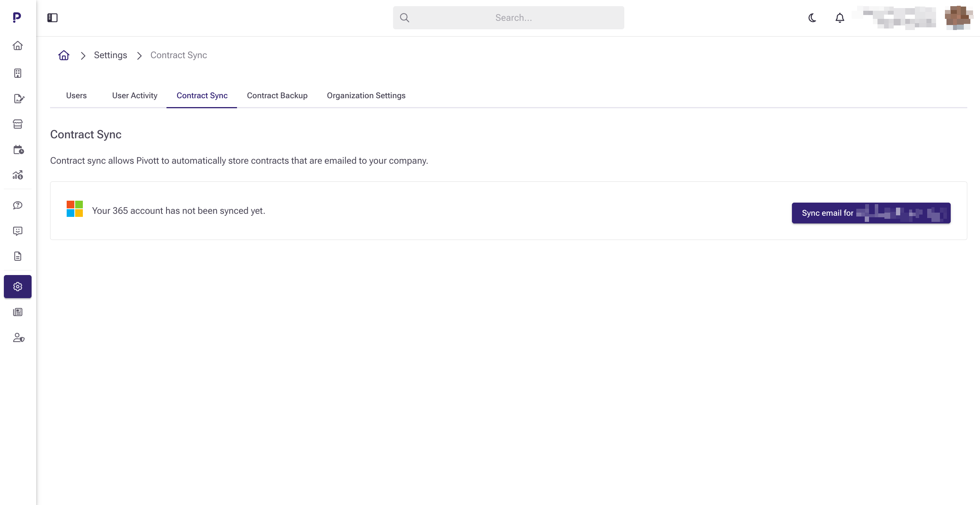
Task: Open the document sidebar icon
Action: pos(18,256)
